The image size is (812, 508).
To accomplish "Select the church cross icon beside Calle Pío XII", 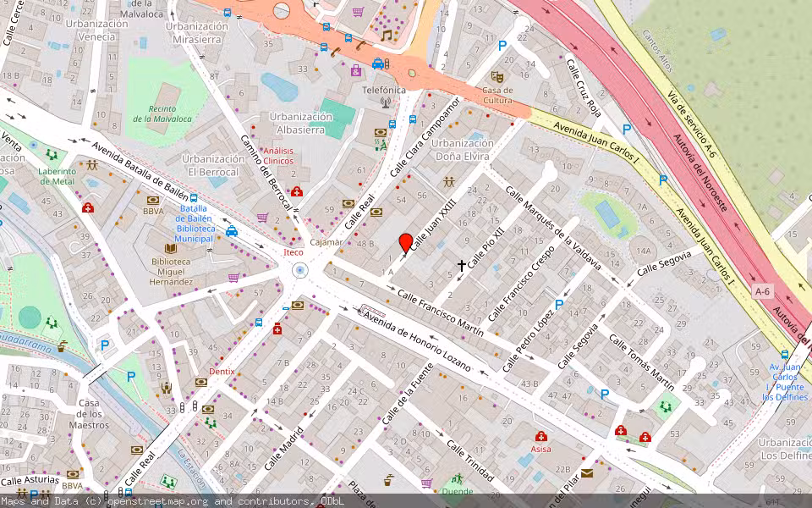I will [462, 265].
